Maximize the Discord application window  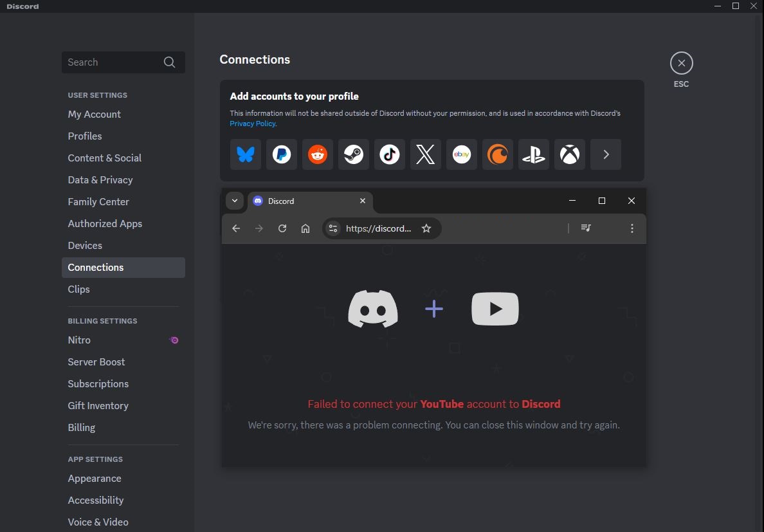[736, 6]
